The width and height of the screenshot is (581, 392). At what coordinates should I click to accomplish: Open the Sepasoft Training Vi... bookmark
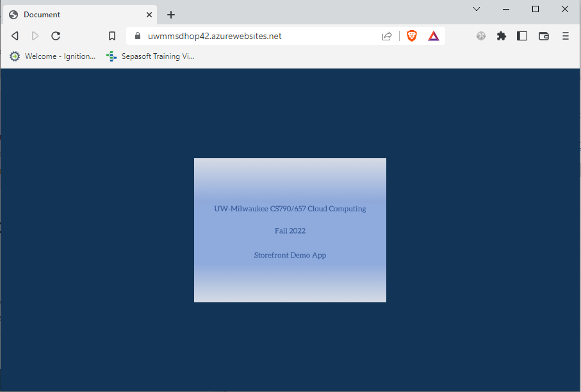coord(151,56)
